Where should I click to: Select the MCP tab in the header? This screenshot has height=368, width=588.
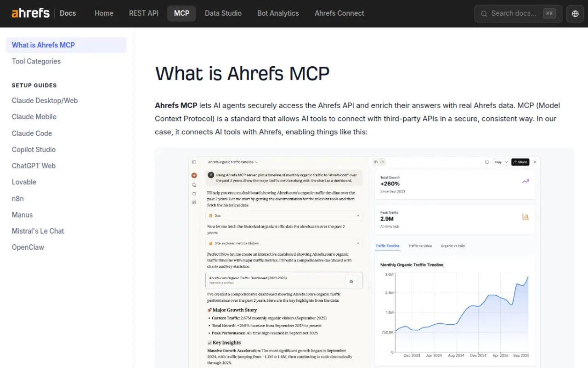coord(181,13)
